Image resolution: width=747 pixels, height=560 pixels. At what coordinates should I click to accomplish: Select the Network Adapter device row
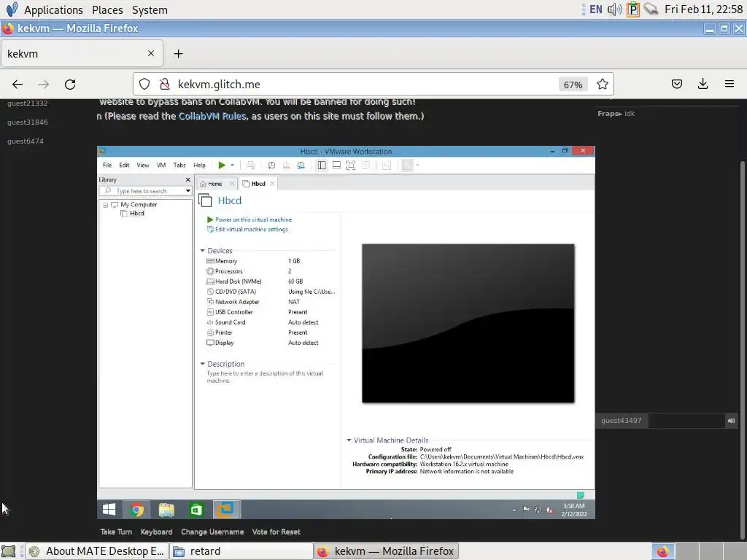[271, 302]
